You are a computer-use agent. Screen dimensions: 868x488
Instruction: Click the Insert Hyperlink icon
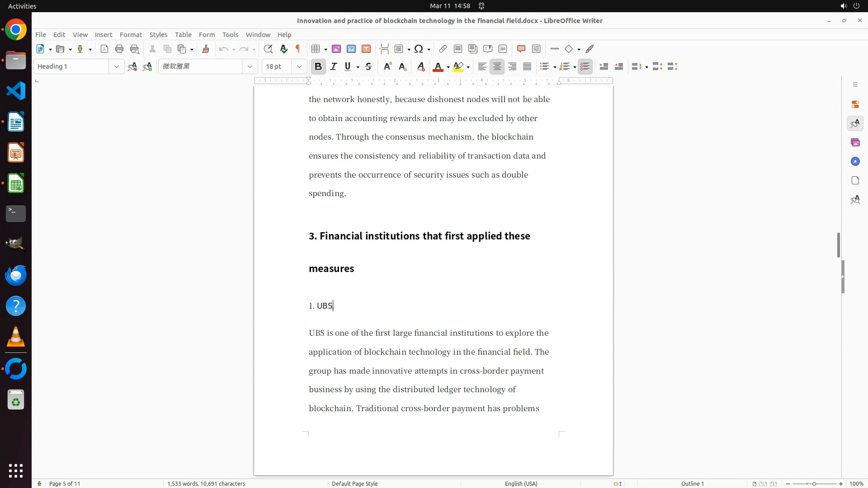click(443, 49)
